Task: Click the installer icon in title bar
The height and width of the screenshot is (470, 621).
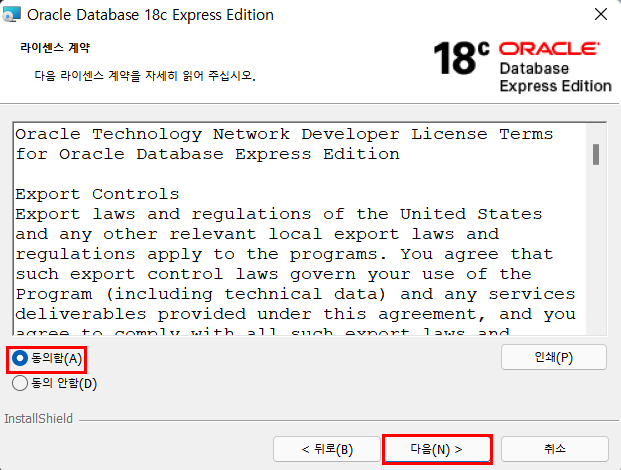Action: pos(11,15)
